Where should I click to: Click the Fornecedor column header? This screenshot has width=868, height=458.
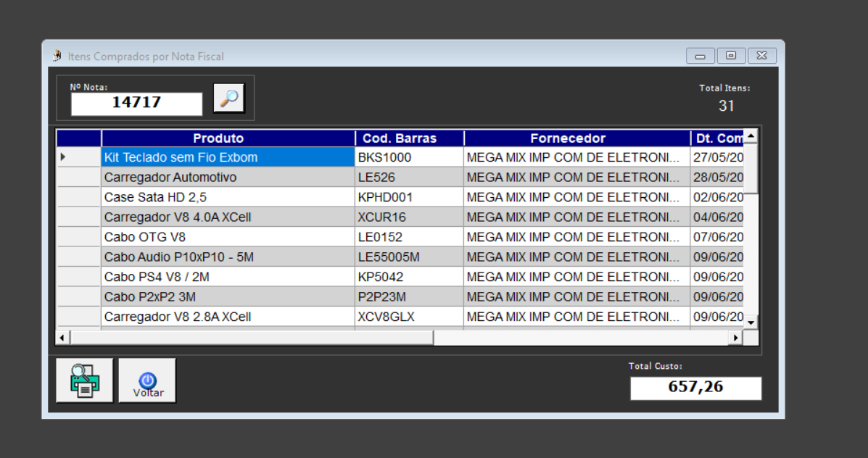coord(576,138)
